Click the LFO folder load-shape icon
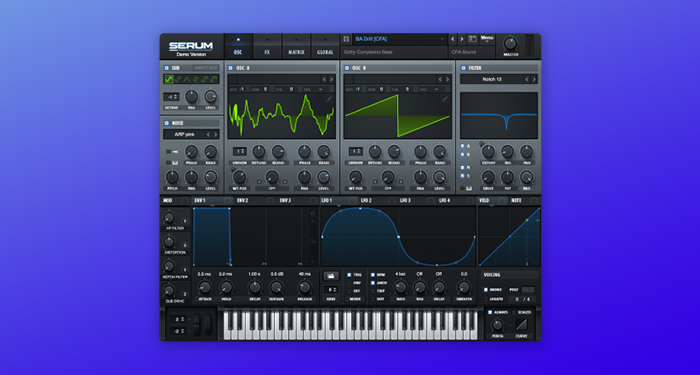The image size is (700, 375). click(331, 276)
